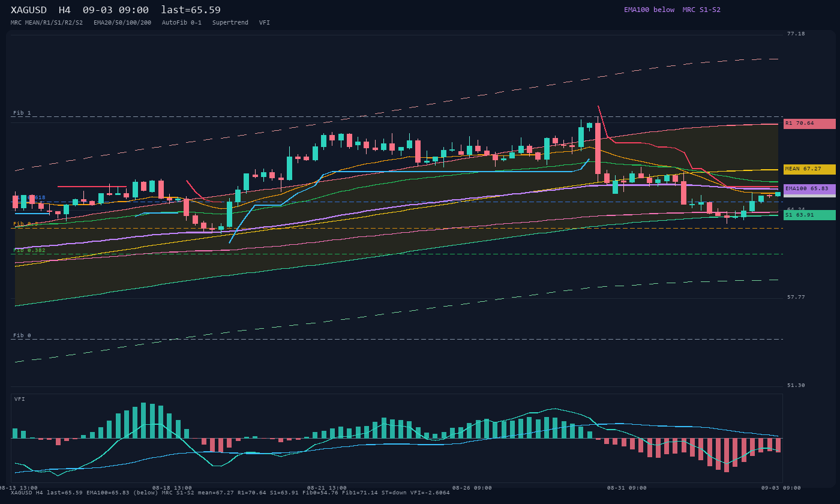Viewport: 840px width, 504px height.
Task: Select the VFI legend entry in header
Action: 265,23
